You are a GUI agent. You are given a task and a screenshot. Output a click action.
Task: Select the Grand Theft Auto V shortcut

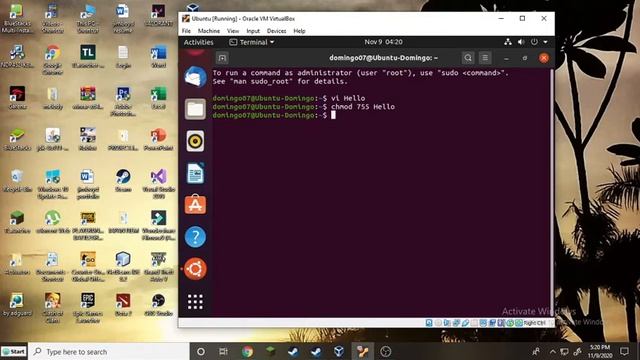pos(158,267)
